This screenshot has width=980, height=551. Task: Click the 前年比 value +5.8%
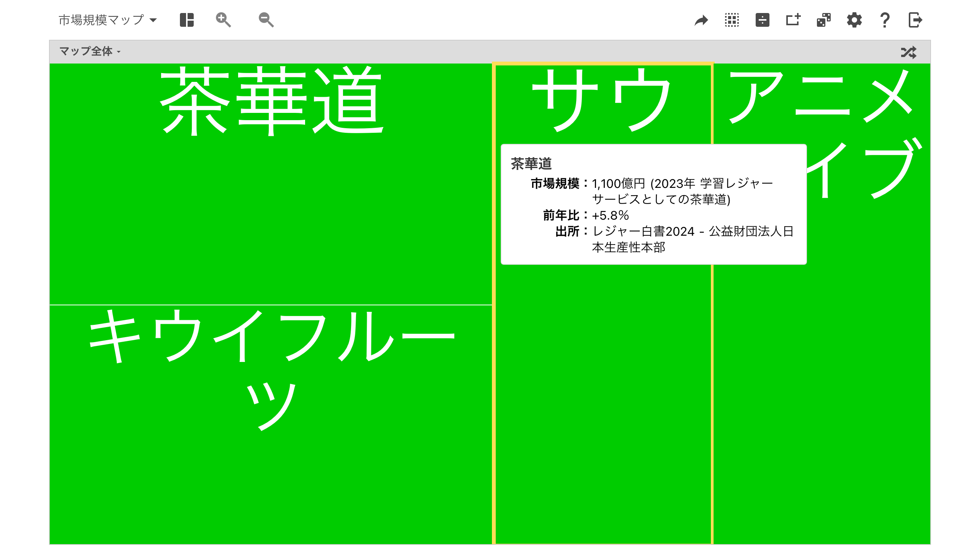(610, 215)
